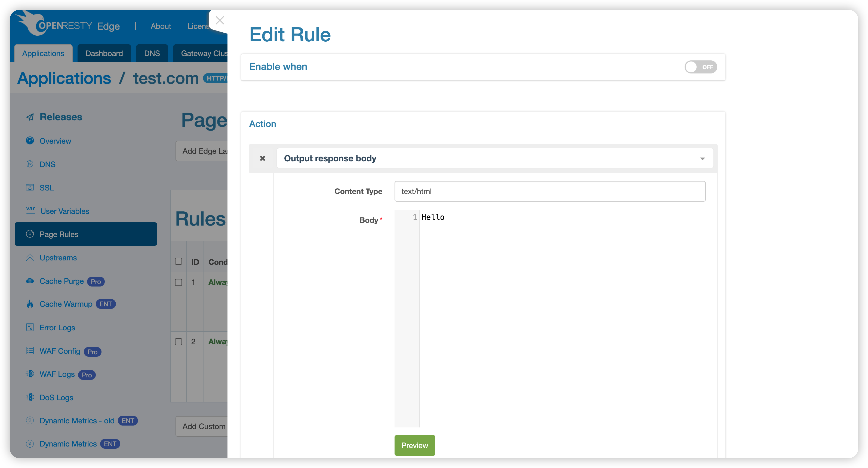Click the green Preview button
This screenshot has height=468, width=868.
click(414, 445)
